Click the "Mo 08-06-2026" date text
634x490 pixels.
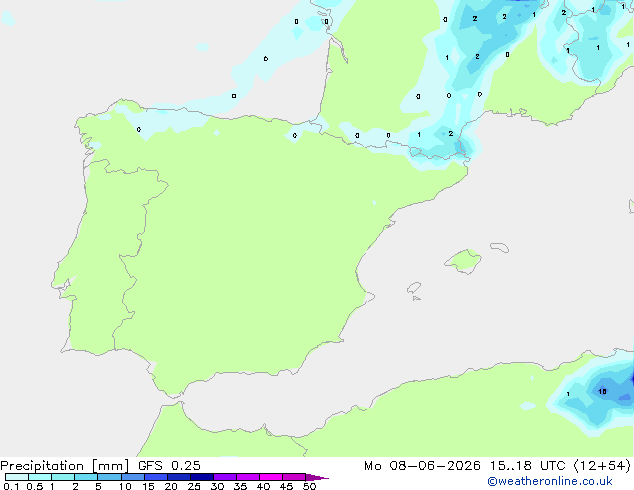[x=423, y=466]
